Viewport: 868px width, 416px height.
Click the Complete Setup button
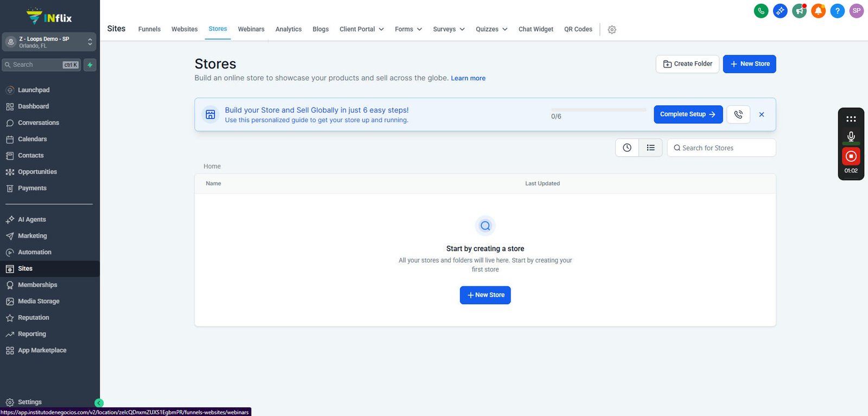pyautogui.click(x=688, y=114)
